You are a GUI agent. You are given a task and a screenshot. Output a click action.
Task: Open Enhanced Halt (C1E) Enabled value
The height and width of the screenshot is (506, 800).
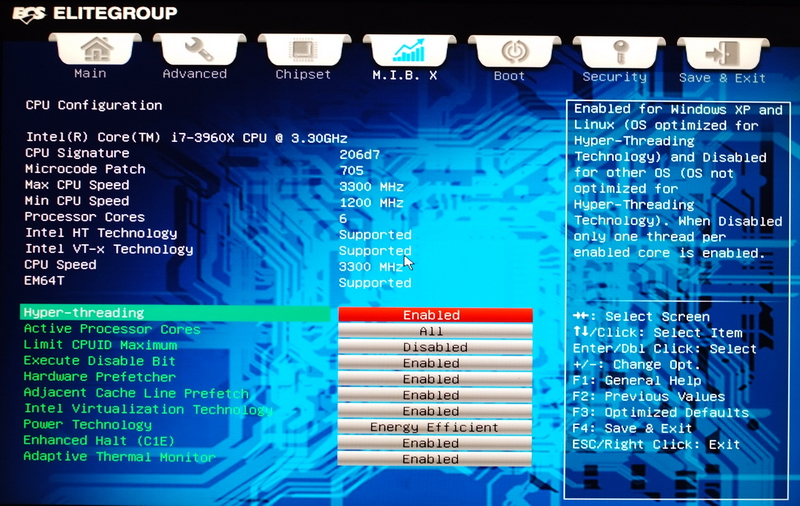[x=435, y=443]
